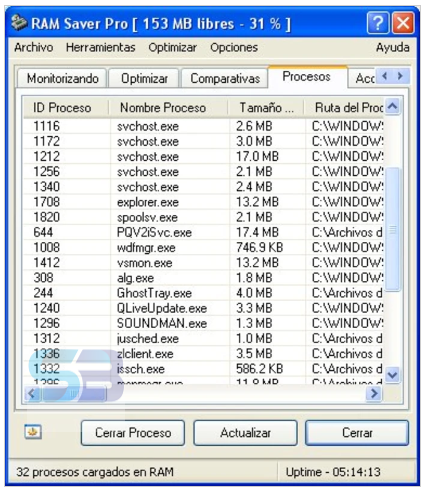Click the Cerrar Proceso button
This screenshot has height=493, width=424.
click(133, 433)
